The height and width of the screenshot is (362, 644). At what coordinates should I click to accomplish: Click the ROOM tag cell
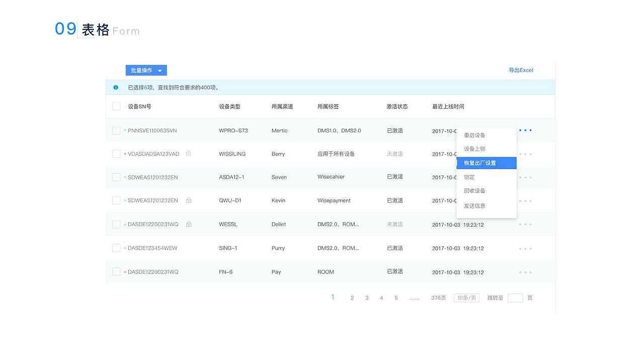326,272
